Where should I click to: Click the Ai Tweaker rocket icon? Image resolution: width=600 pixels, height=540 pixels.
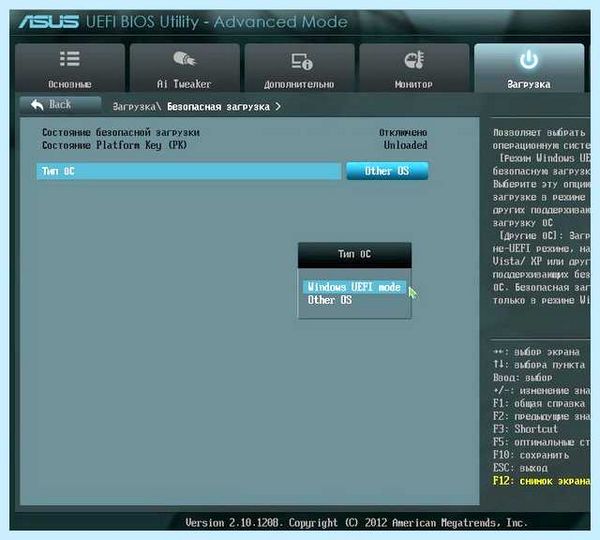[184, 59]
